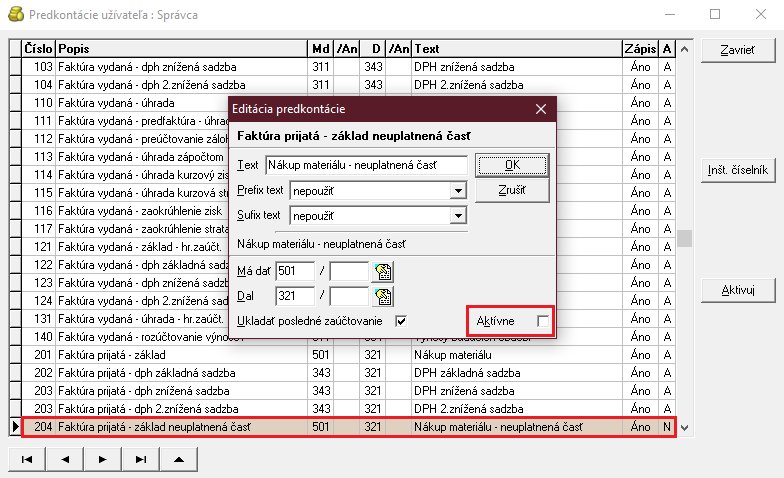Click the Aktivuj button
Image resolution: width=784 pixels, height=478 pixels.
pos(737,290)
